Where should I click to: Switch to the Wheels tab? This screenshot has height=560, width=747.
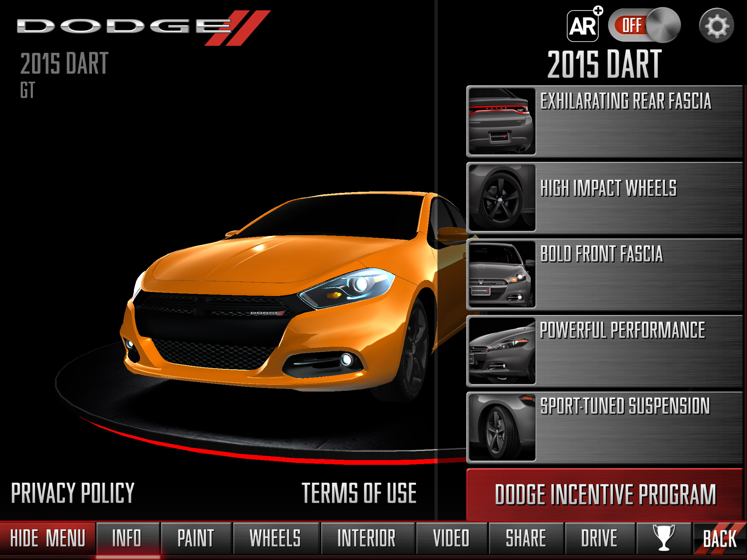pyautogui.click(x=276, y=538)
